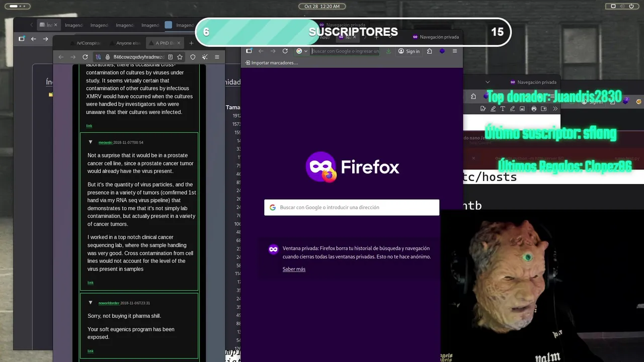The height and width of the screenshot is (362, 644).
Task: Open the shield security level icon
Action: click(193, 57)
